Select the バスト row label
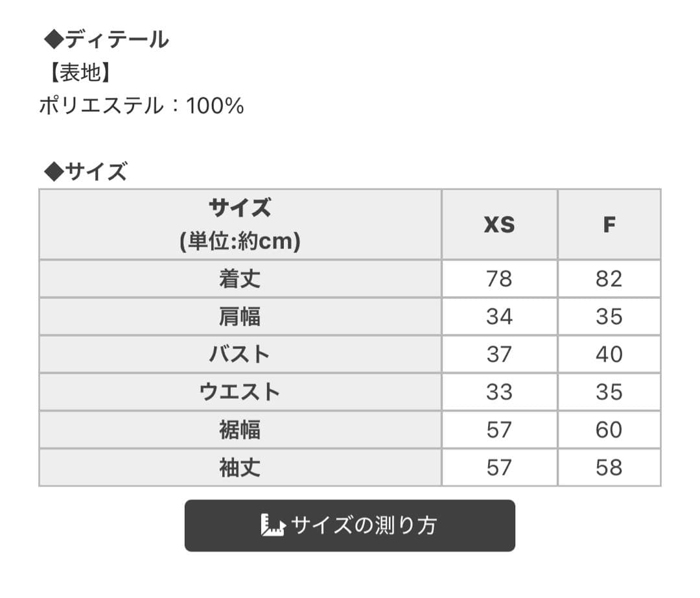Image resolution: width=700 pixels, height=598 pixels. [240, 354]
